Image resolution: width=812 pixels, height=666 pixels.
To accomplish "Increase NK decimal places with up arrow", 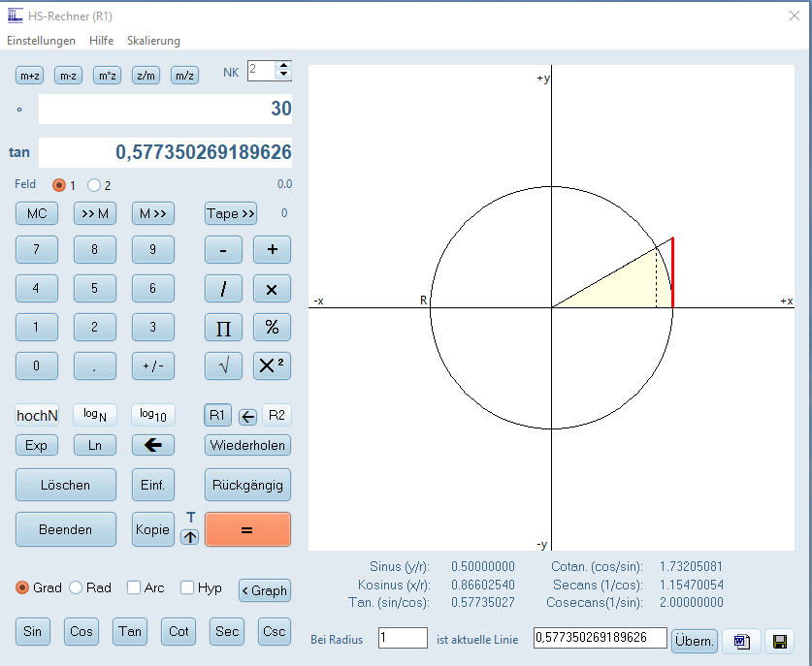I will coord(283,66).
